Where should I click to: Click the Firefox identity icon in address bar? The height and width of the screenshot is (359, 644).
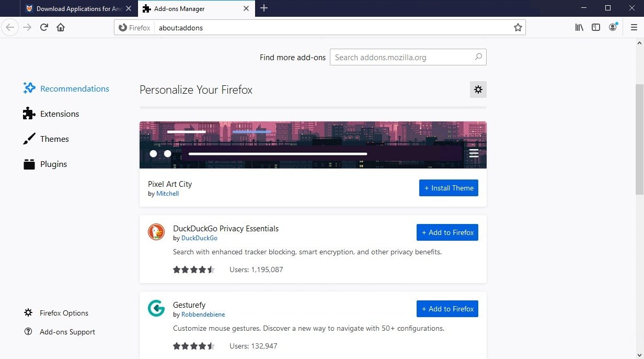point(134,27)
